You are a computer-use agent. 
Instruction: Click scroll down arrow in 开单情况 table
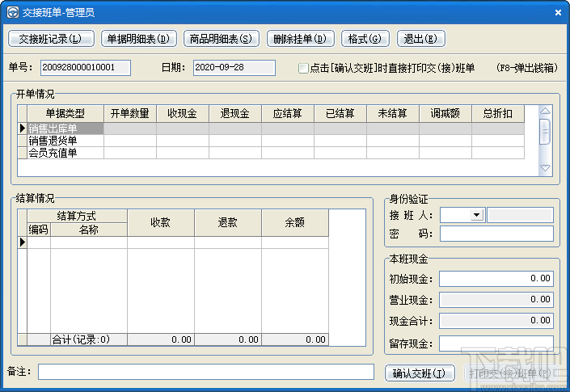[545, 168]
